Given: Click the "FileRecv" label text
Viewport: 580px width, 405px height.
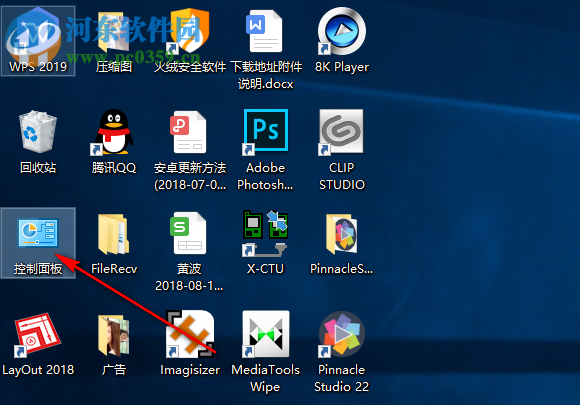Looking at the screenshot, I should click(114, 269).
